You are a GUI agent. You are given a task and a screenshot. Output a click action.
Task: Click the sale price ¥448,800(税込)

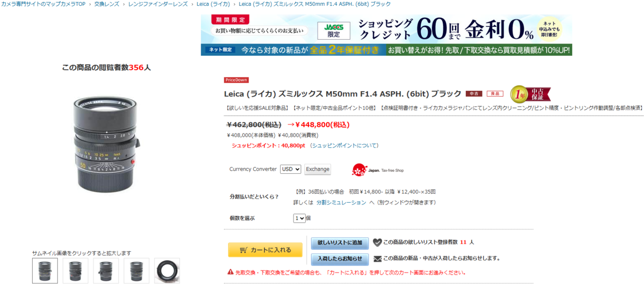pos(322,124)
